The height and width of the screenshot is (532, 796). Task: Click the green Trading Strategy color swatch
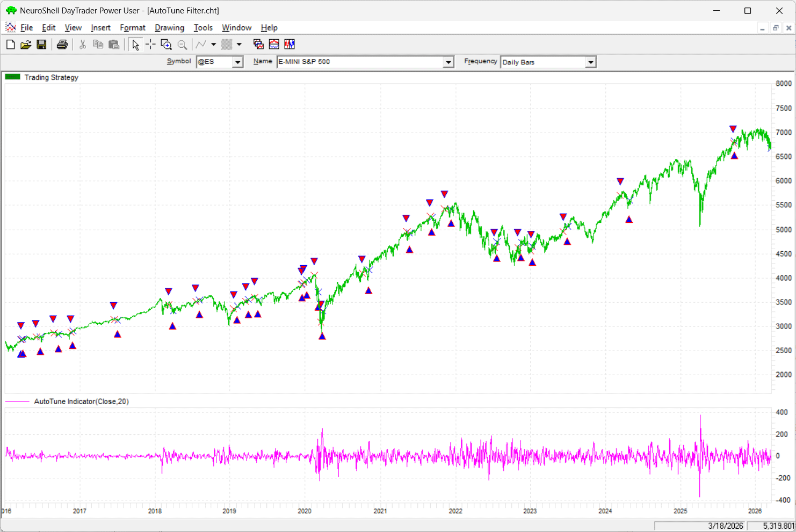click(12, 77)
